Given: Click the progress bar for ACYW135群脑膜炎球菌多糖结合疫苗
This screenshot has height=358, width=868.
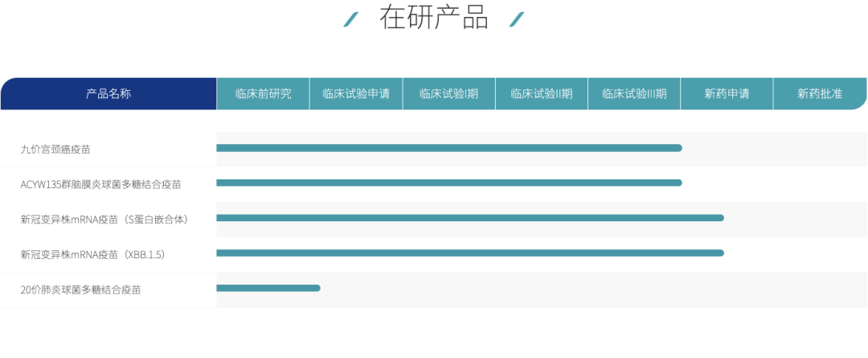Looking at the screenshot, I should tap(449, 183).
